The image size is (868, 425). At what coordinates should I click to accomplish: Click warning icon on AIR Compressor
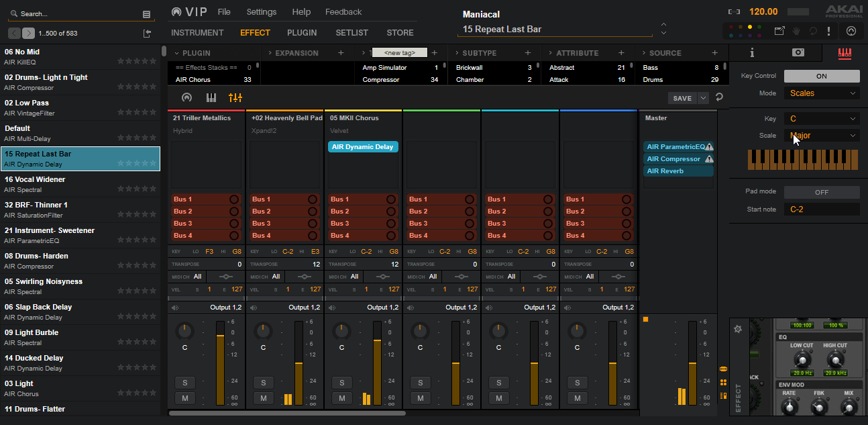click(709, 159)
